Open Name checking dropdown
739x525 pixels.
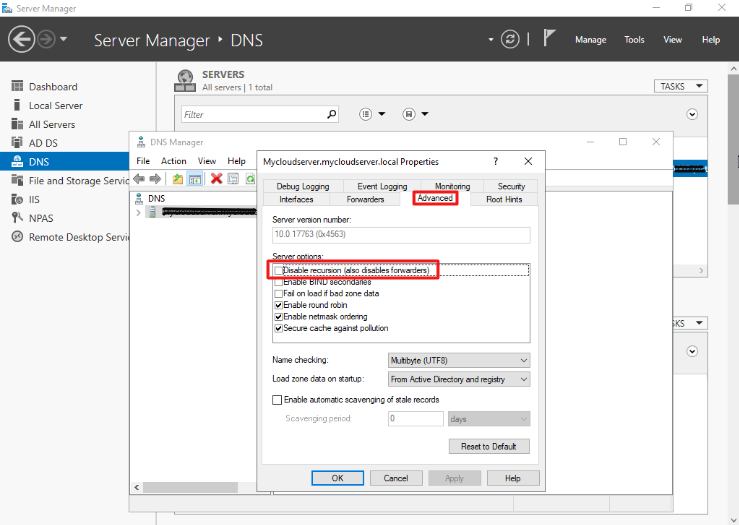pos(459,361)
